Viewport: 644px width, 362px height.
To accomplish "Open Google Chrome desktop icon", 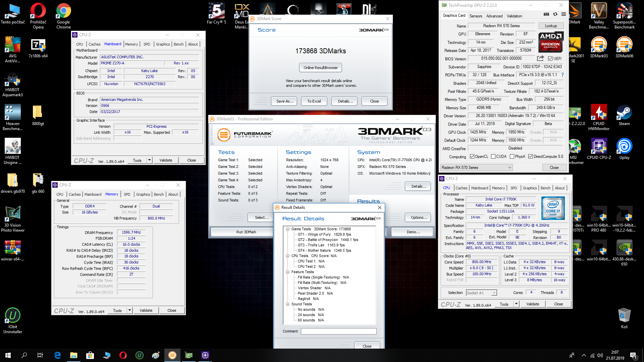I will (x=63, y=16).
